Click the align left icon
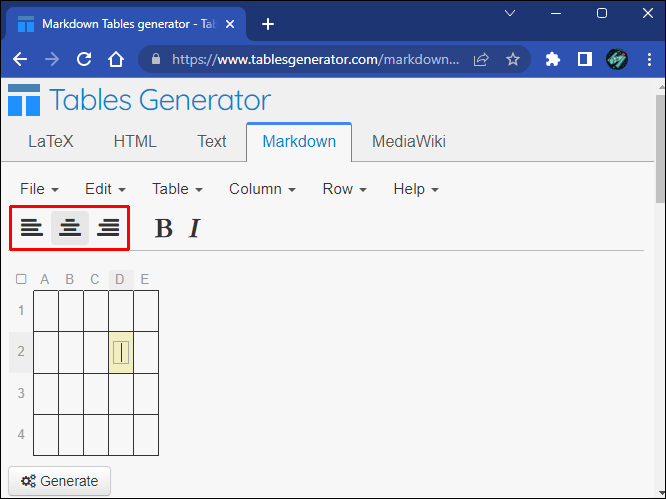 [x=32, y=228]
